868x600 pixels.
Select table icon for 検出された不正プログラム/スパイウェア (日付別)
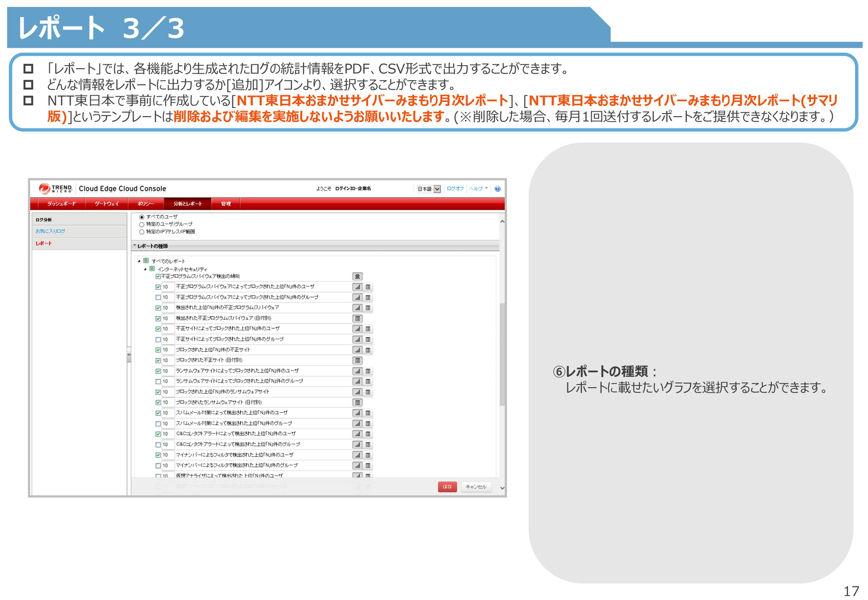357,318
